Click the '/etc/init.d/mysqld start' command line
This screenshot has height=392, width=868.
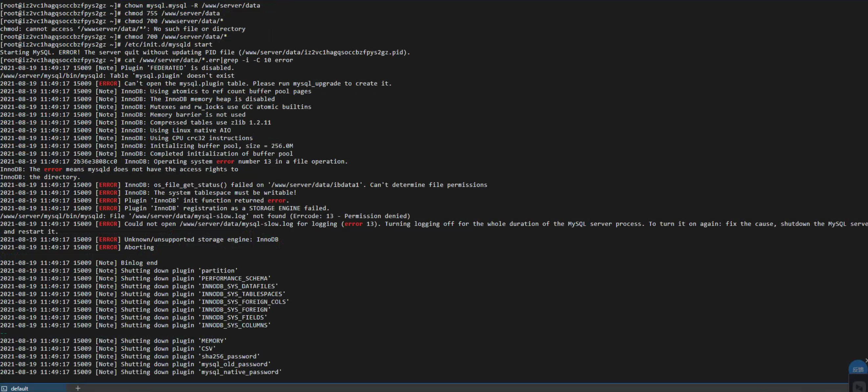pyautogui.click(x=169, y=44)
